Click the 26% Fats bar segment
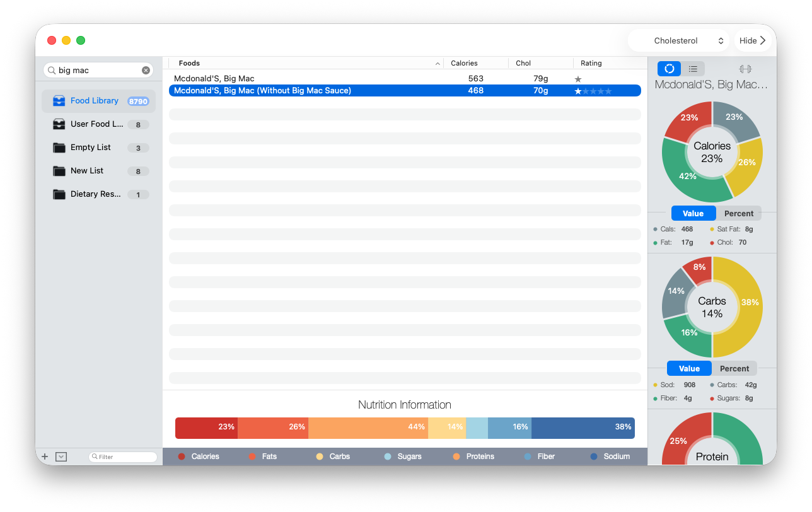Viewport: 812px width, 512px height. tap(273, 428)
